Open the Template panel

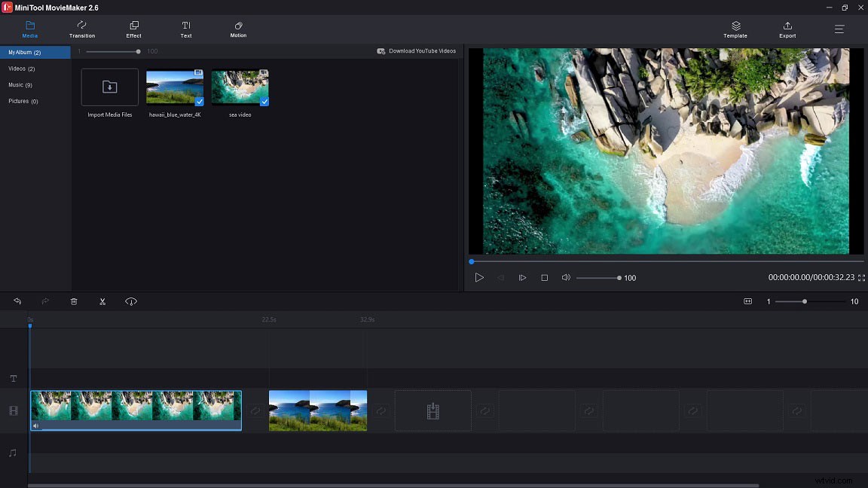tap(735, 30)
